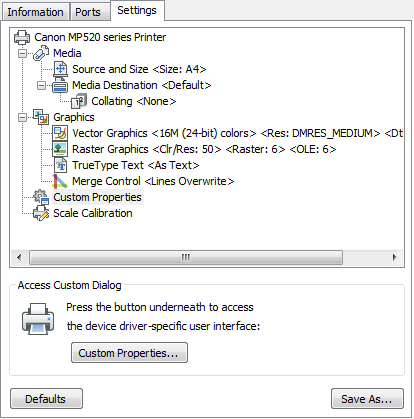The width and height of the screenshot is (414, 419).
Task: Select the Custom Properties tree item
Action: (x=97, y=197)
